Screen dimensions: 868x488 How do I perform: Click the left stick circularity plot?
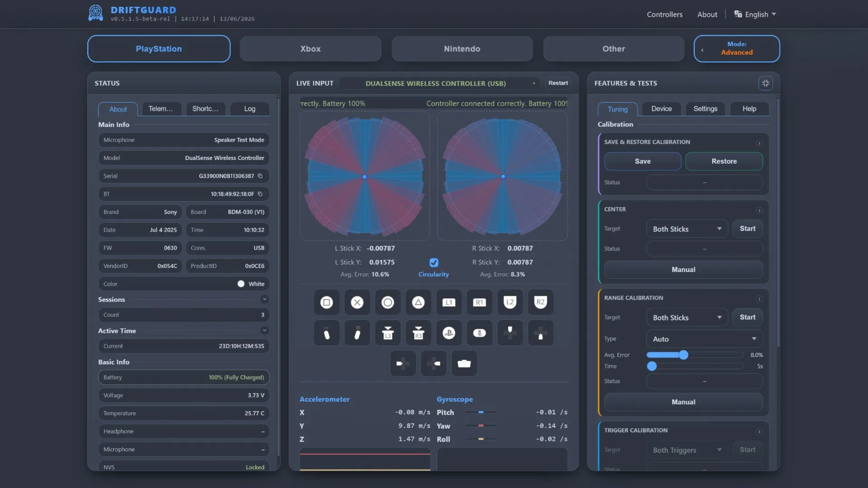tap(364, 176)
